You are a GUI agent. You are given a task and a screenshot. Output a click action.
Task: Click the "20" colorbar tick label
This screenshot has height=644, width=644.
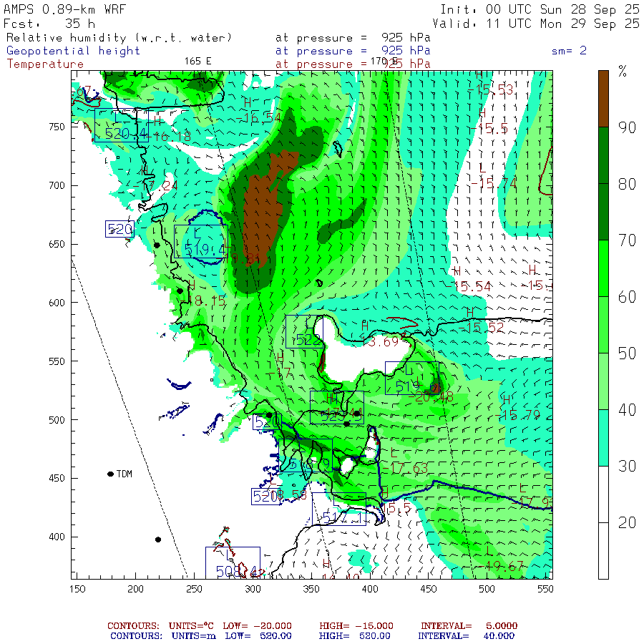(x=627, y=522)
